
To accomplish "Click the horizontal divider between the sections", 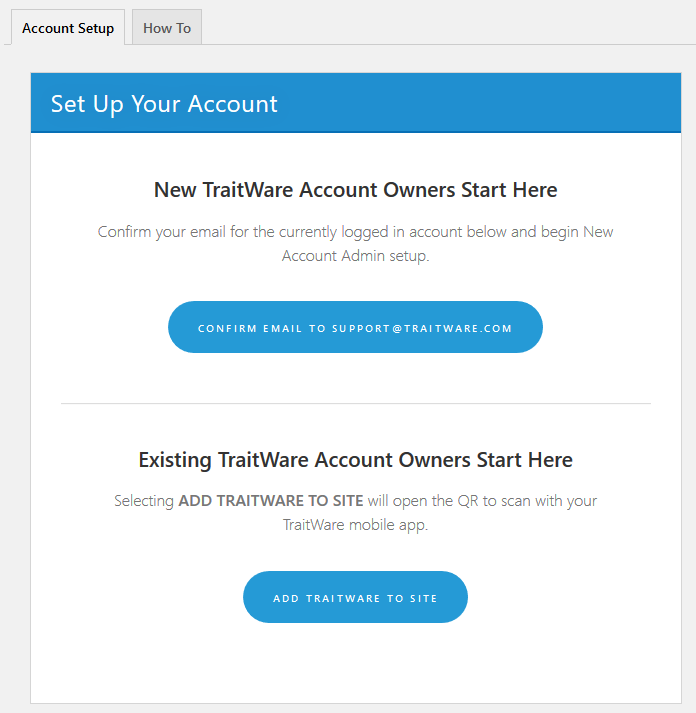I will 356,403.
